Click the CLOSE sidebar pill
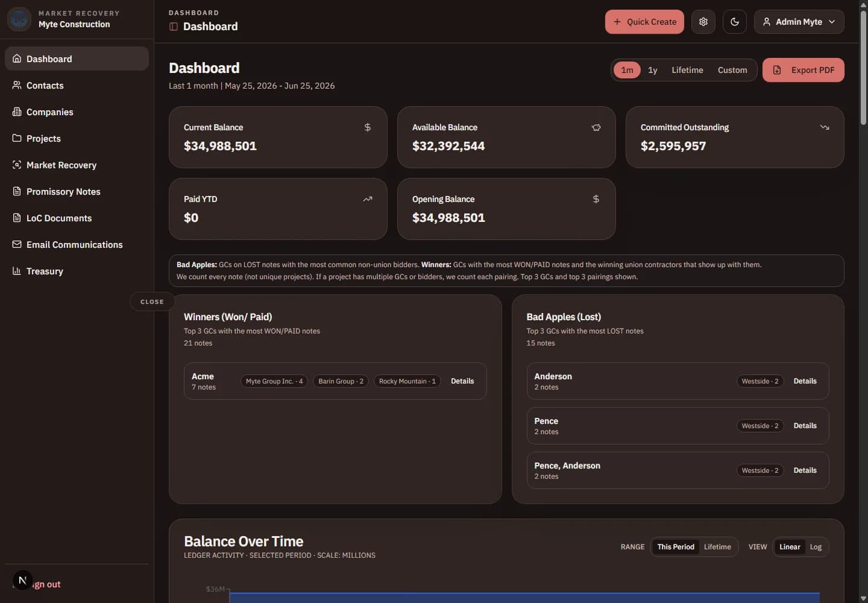868x603 pixels. tap(152, 301)
